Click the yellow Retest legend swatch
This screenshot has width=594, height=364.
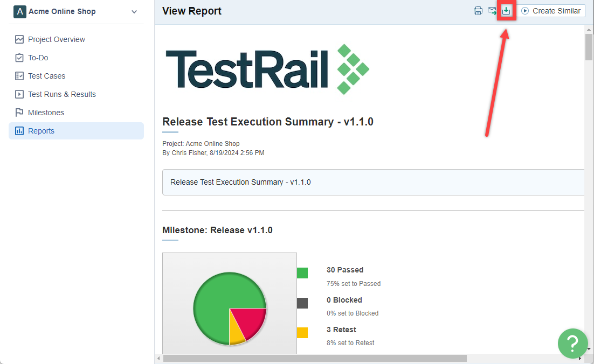click(x=302, y=333)
